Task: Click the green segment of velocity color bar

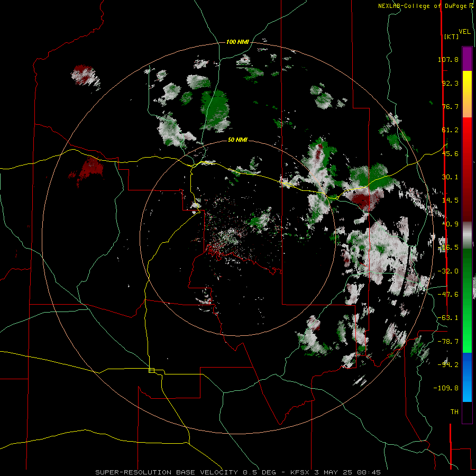Action: 467,300
